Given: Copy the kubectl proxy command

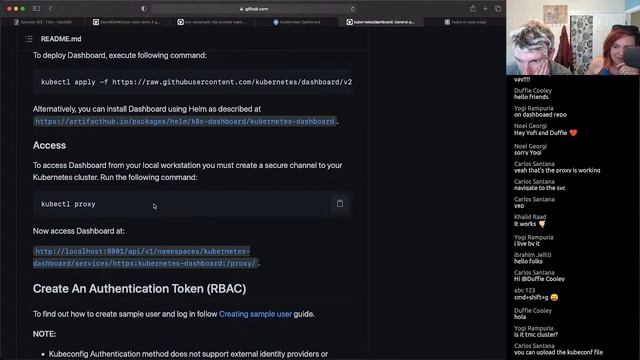Looking at the screenshot, I should [x=340, y=203].
